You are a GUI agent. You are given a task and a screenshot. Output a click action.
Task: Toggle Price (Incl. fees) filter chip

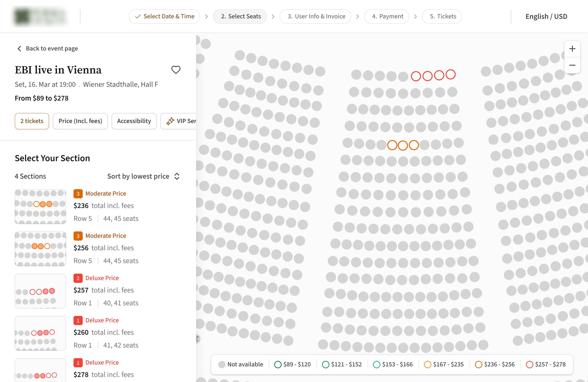click(x=80, y=121)
